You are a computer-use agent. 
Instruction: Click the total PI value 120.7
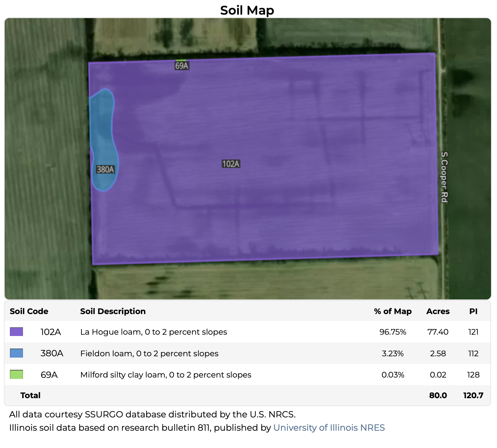click(x=473, y=395)
